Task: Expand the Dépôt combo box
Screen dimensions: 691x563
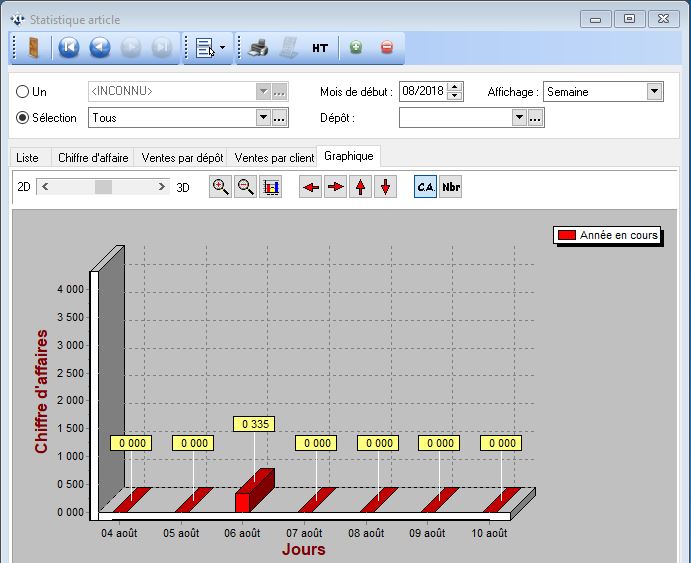Action: [x=518, y=118]
